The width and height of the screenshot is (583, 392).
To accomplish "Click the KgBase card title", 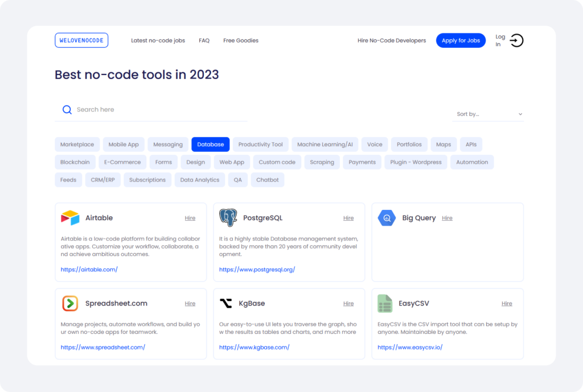I will (x=252, y=303).
